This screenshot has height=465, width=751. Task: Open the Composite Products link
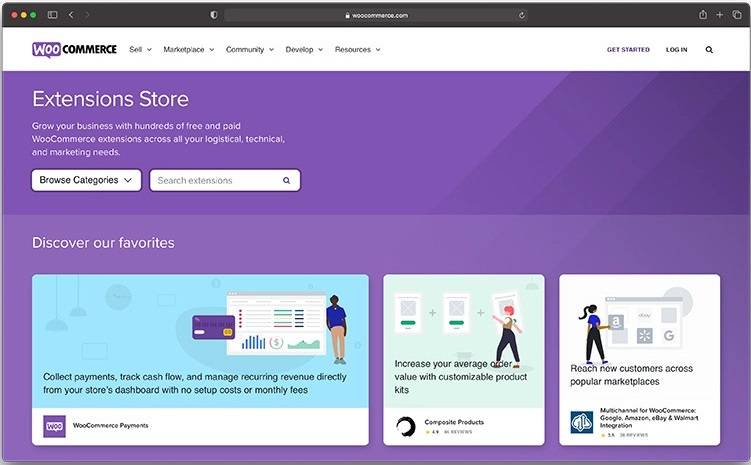[x=454, y=422]
